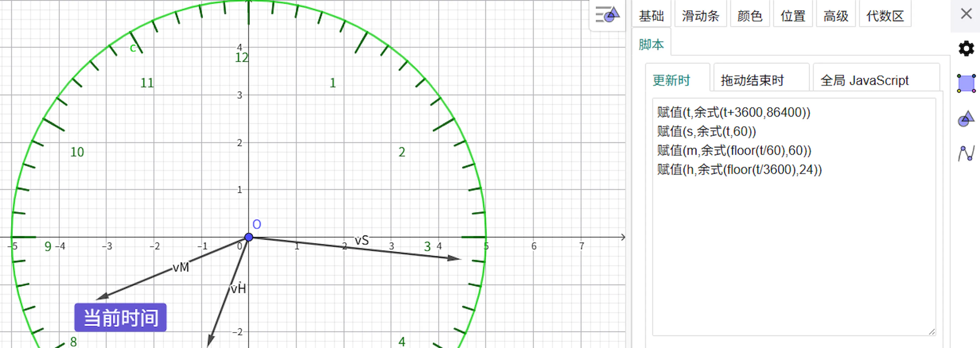Open the settings gear icon
The image size is (980, 348).
coord(966,49)
